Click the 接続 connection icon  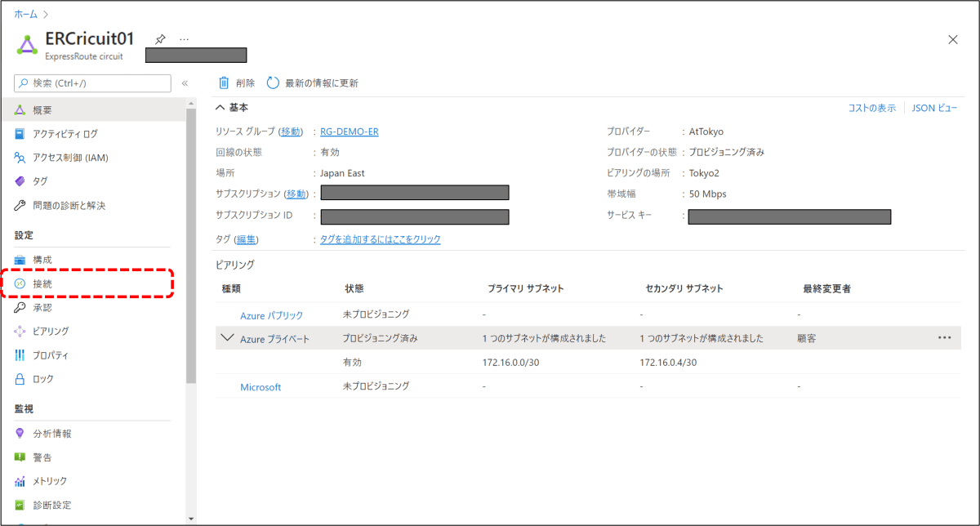click(20, 283)
